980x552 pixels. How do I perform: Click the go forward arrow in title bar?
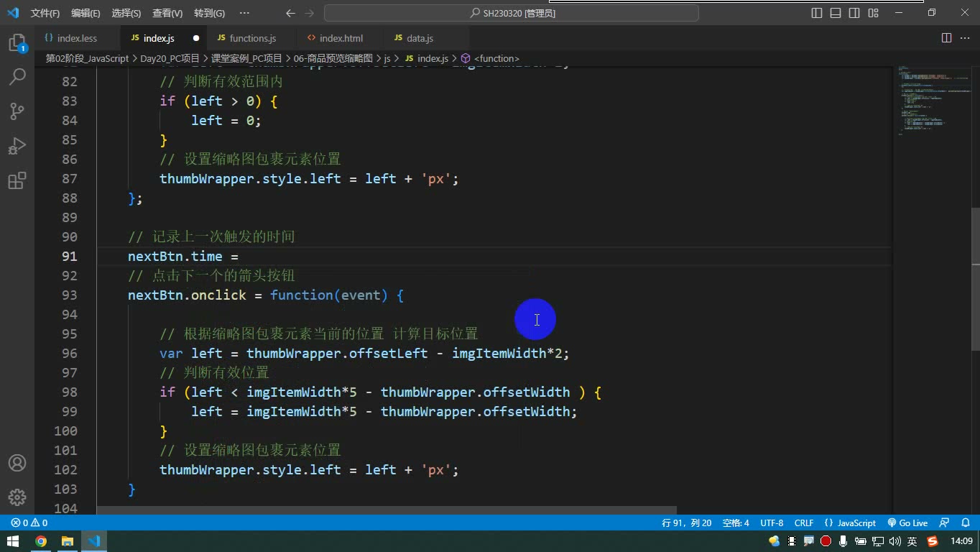(310, 13)
